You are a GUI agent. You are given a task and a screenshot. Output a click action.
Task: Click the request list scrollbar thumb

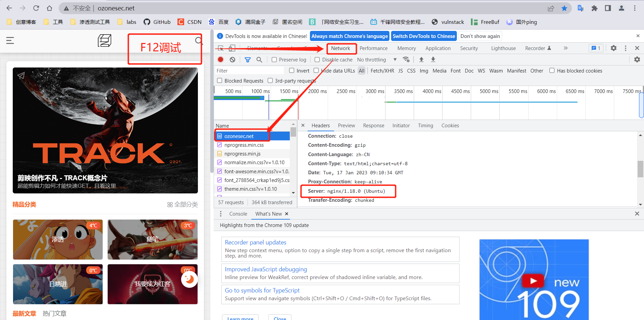click(293, 132)
